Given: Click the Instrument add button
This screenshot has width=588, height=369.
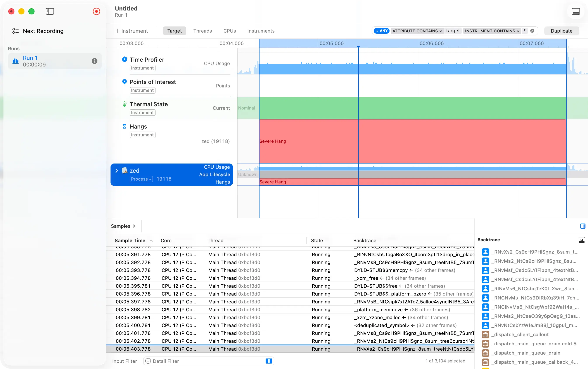Looking at the screenshot, I should pos(132,31).
